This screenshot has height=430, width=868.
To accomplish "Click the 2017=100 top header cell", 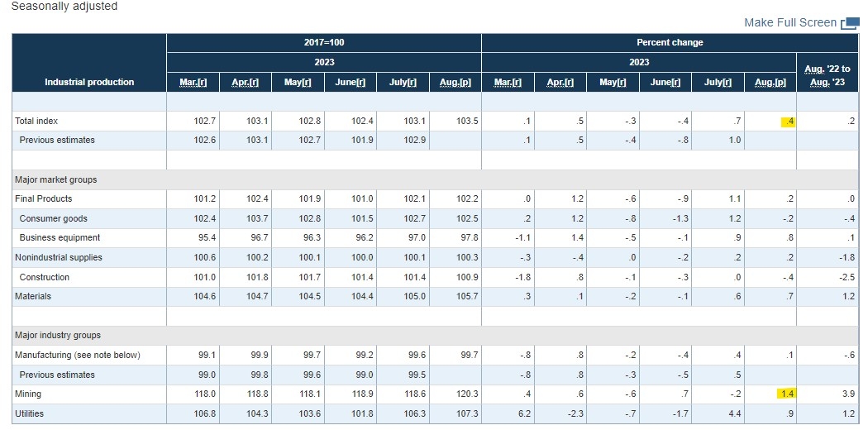I will pos(323,42).
